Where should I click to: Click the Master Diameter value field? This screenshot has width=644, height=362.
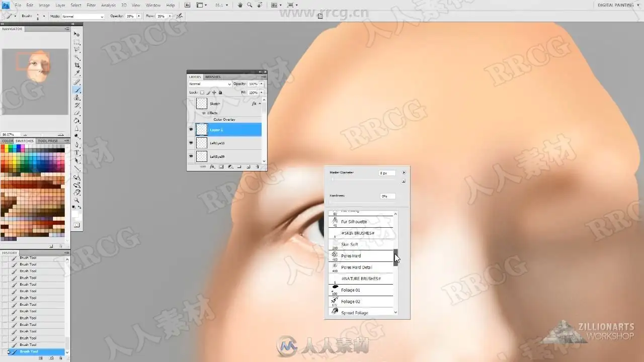tap(387, 173)
